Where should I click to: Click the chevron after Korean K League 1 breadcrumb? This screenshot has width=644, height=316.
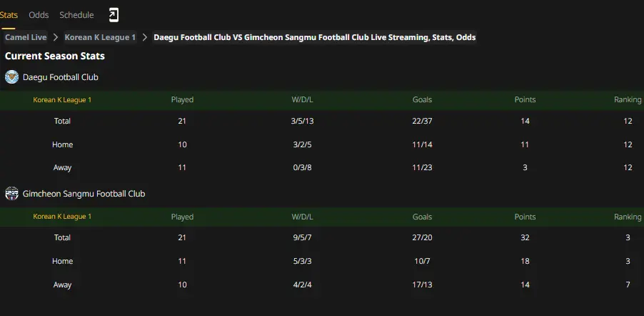point(144,37)
